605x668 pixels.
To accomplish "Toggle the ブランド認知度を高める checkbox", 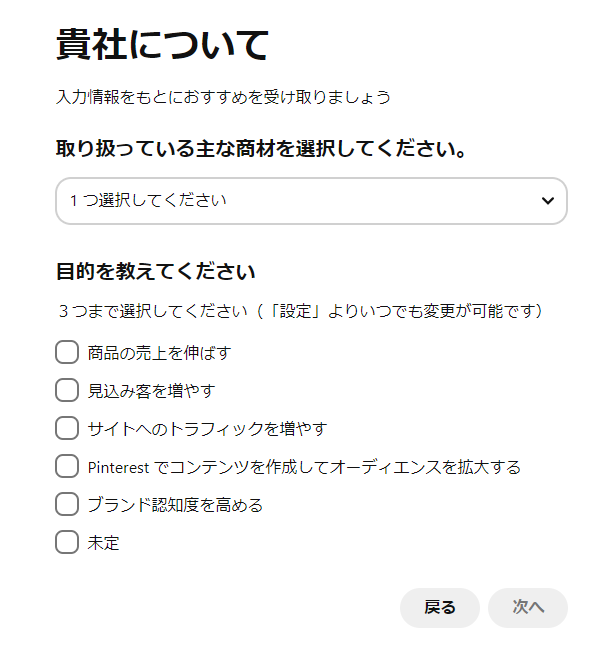I will tap(67, 504).
